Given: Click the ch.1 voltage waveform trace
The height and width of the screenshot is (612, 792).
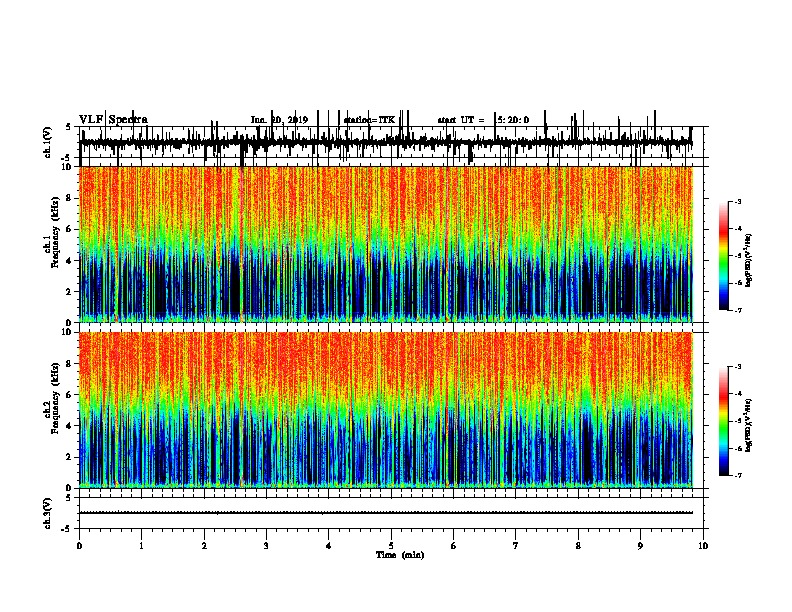Looking at the screenshot, I should [x=386, y=143].
